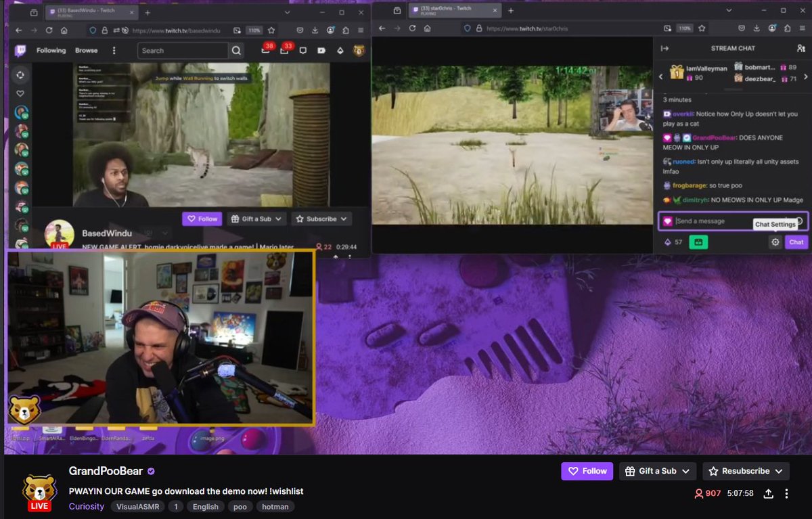Open community users icon in Stream Chat header
The image size is (812, 519).
[801, 48]
